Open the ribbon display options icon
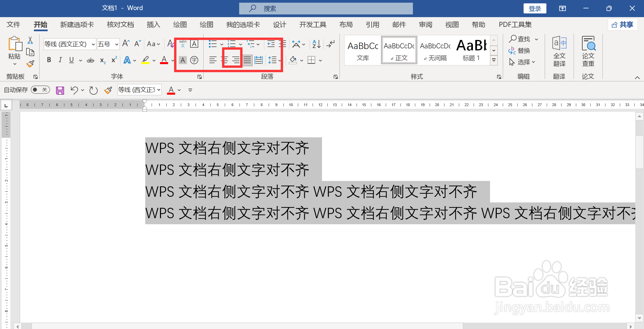This screenshot has height=329, width=644. (x=562, y=8)
